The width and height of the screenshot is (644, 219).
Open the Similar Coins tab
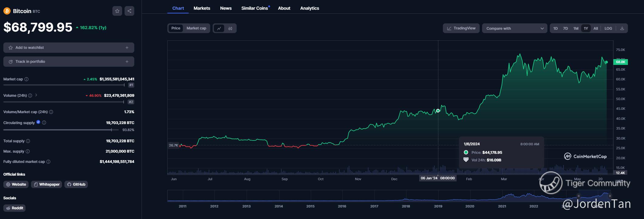(255, 8)
